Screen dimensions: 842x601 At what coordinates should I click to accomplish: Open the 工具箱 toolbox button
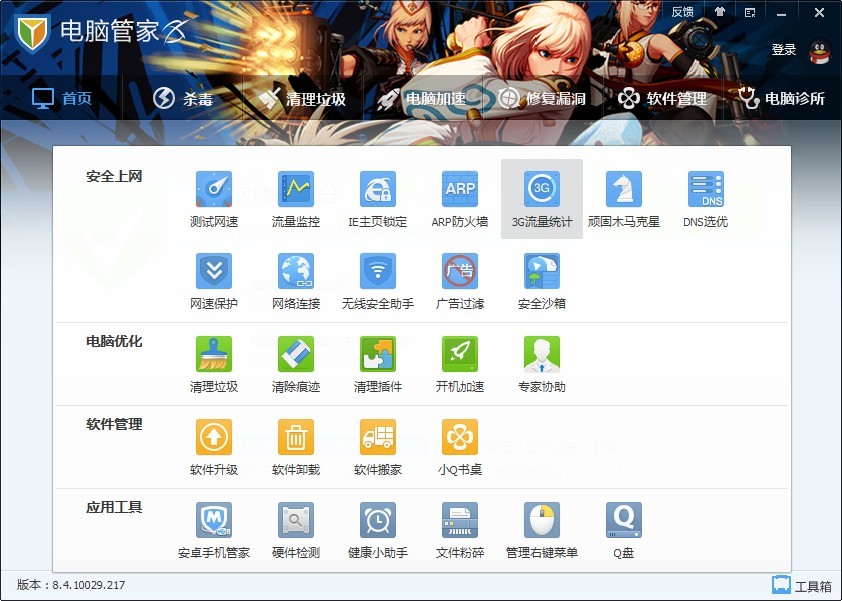tap(802, 586)
